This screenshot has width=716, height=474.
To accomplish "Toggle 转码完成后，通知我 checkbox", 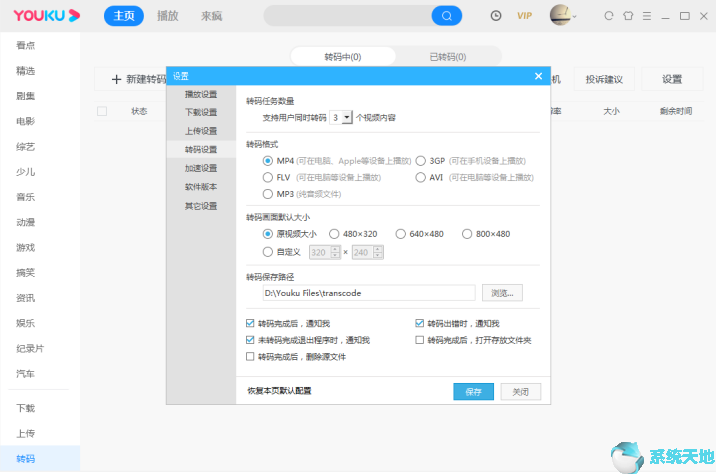I will 250,323.
